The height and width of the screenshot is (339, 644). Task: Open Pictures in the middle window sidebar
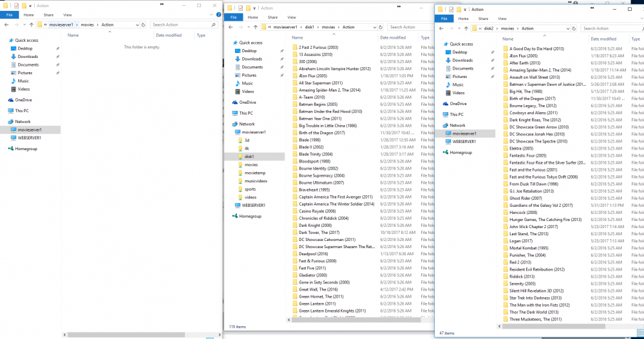[x=249, y=75]
